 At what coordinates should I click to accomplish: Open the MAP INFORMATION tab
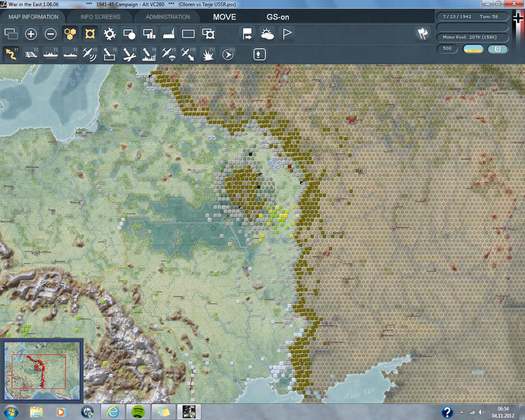click(x=33, y=17)
